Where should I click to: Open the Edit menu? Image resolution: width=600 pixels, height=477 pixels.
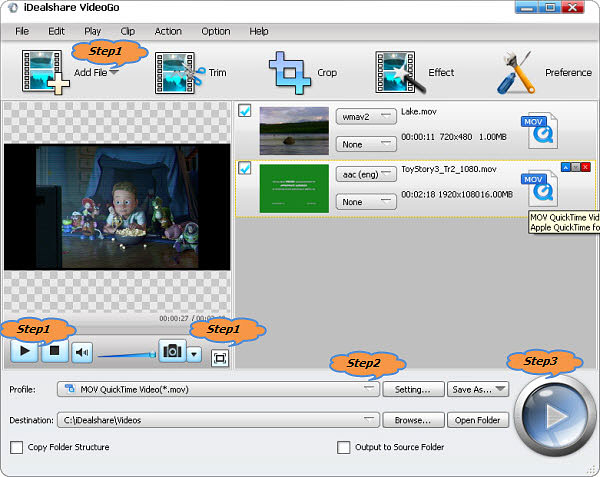click(x=56, y=31)
